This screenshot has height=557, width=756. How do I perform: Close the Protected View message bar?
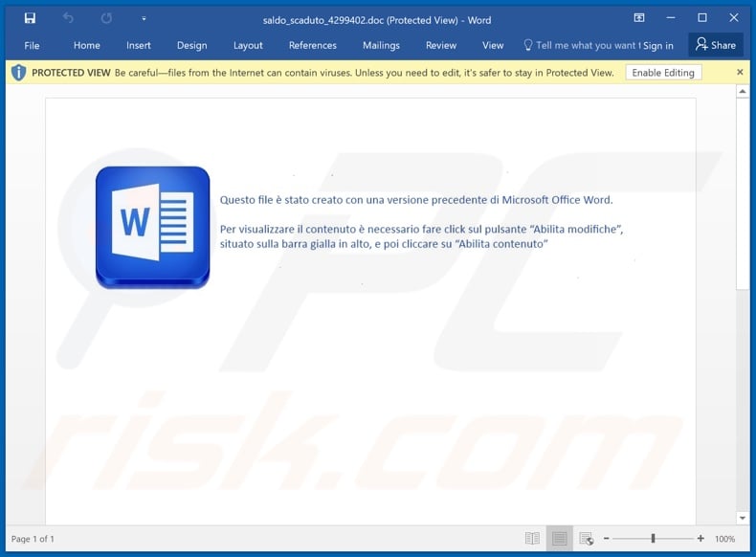tap(740, 72)
